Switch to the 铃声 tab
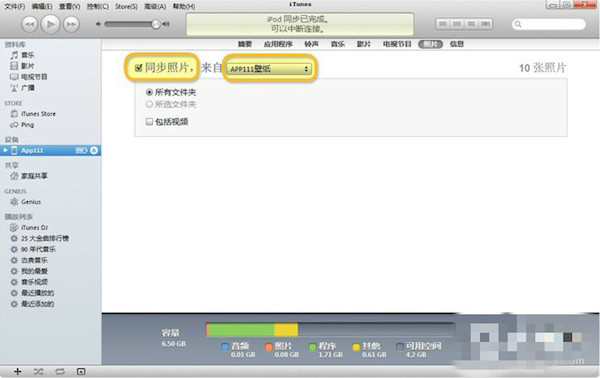 point(311,44)
